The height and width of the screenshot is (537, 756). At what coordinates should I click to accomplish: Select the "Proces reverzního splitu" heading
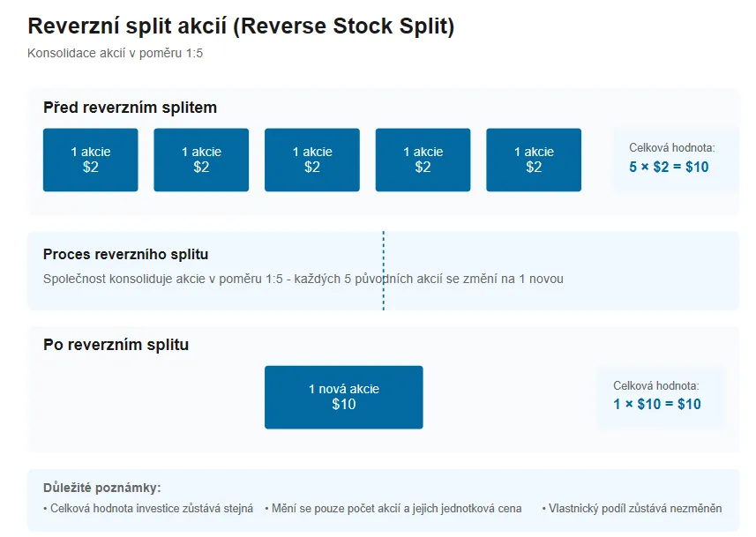[x=125, y=255]
